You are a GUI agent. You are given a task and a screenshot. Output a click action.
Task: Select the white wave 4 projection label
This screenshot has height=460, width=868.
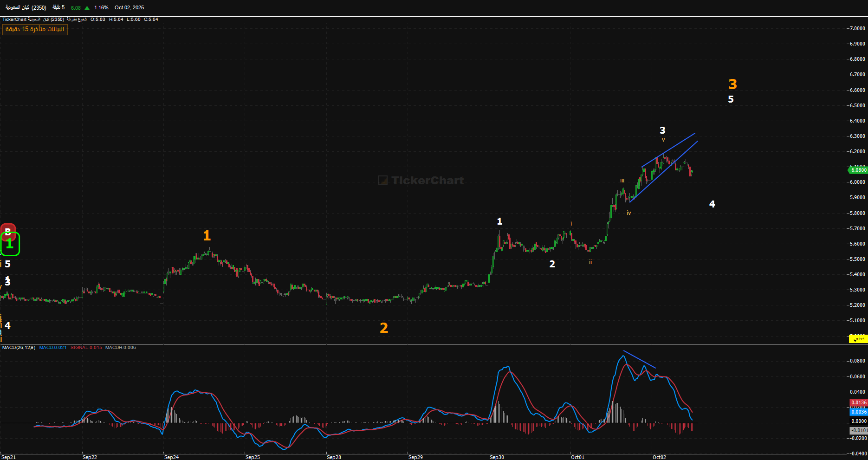[x=712, y=204]
